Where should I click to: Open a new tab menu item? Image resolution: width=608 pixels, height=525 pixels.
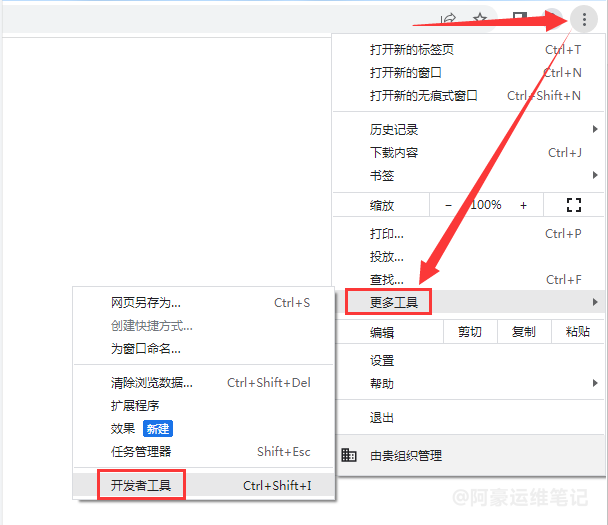[469, 50]
